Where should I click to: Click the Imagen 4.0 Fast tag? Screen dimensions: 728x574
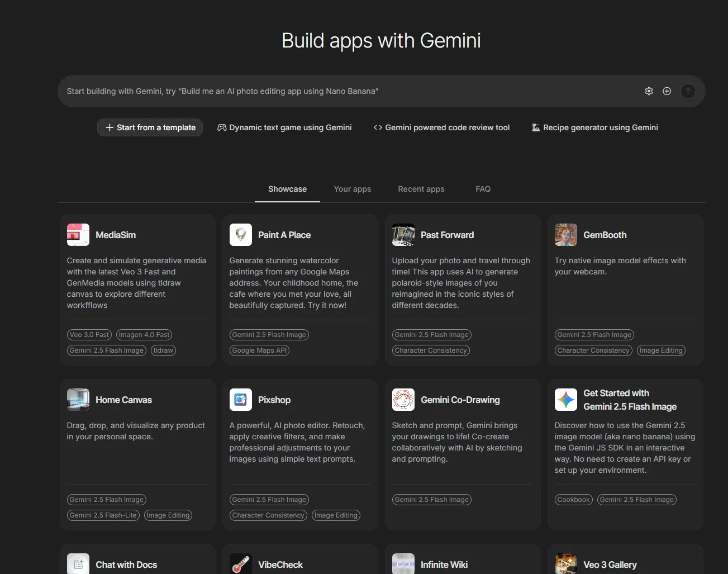144,335
